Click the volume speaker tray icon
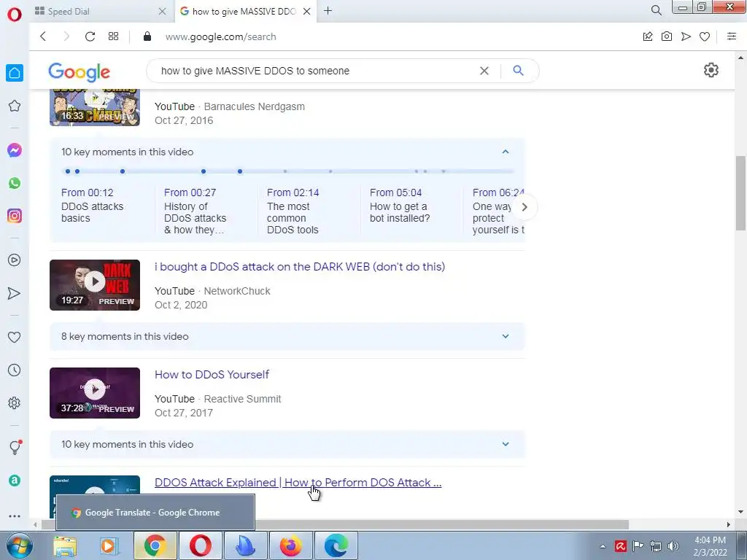This screenshot has height=560, width=747. click(x=673, y=546)
